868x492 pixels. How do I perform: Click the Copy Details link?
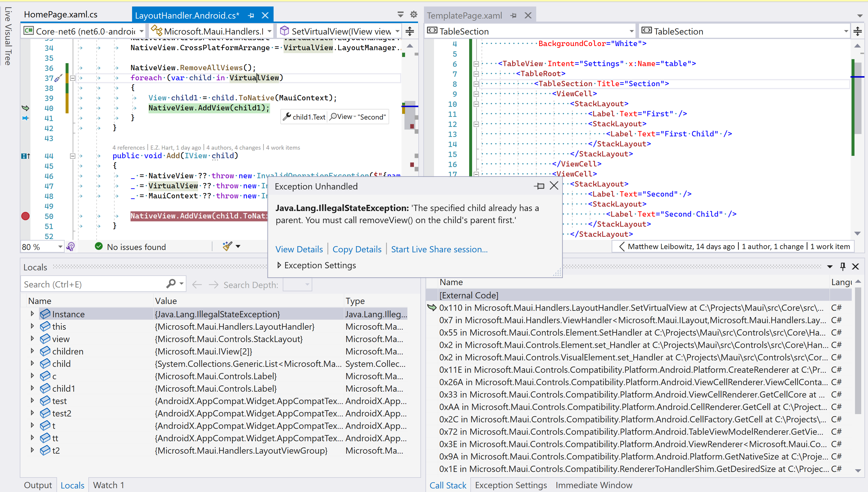(357, 249)
